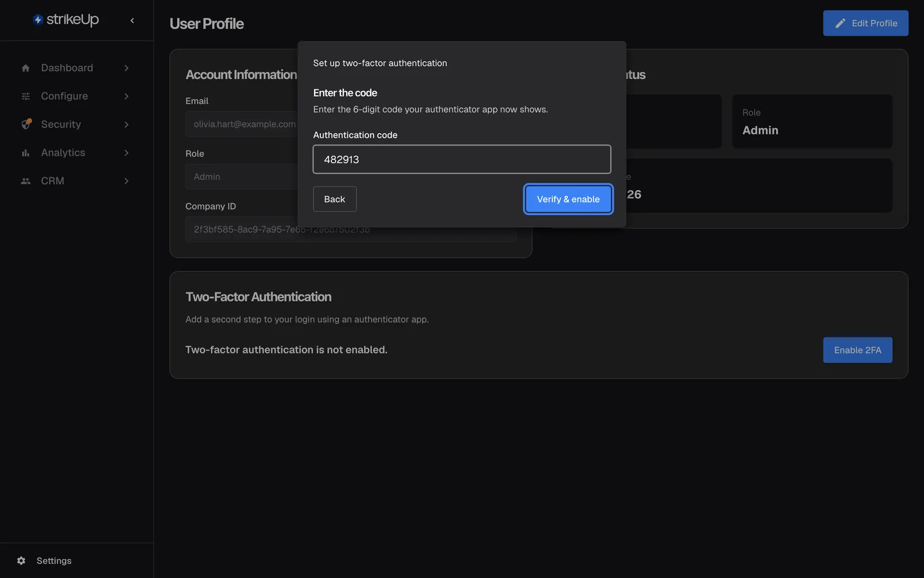This screenshot has width=924, height=578.
Task: Click 'Two-factor authentication is not enabled.' text
Action: [286, 350]
